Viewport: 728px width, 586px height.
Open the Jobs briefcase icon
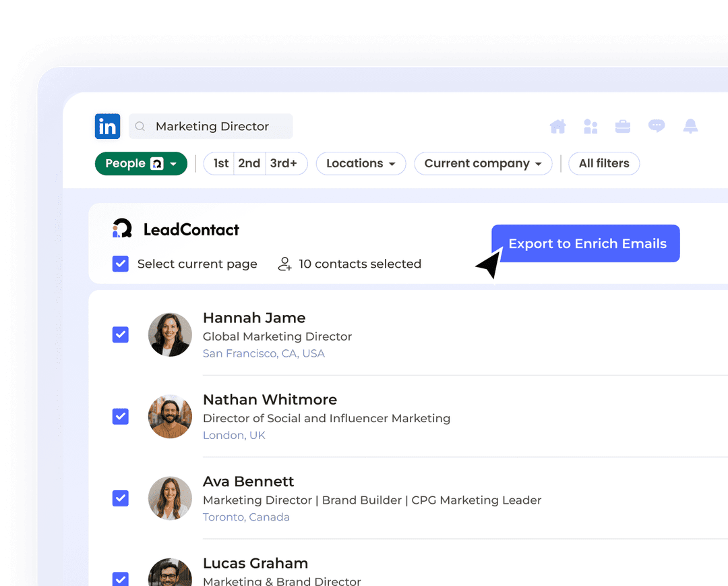point(623,126)
